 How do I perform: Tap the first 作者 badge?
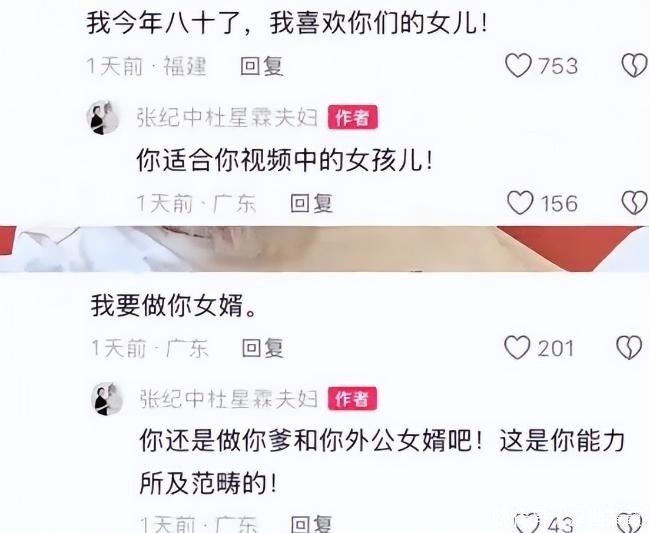(353, 118)
